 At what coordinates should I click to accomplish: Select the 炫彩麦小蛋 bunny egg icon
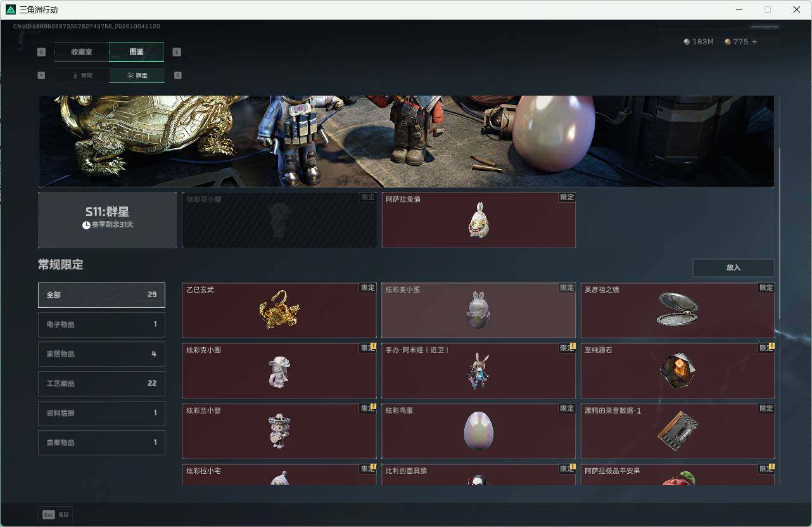pos(479,310)
